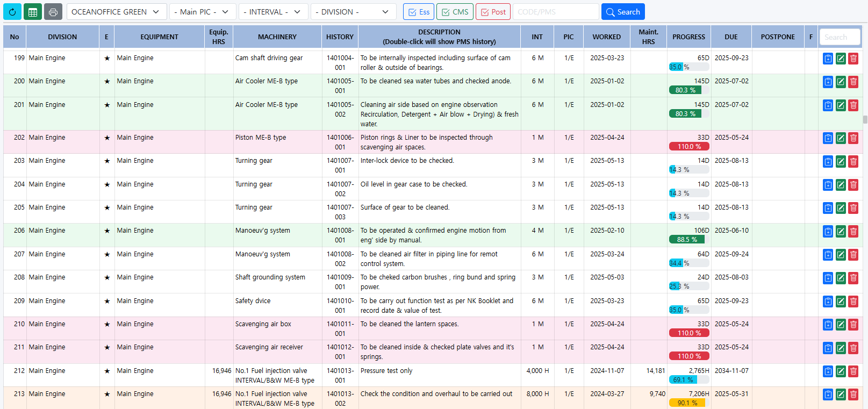Delete row 199 using the red trash icon
868x409 pixels.
[853, 59]
